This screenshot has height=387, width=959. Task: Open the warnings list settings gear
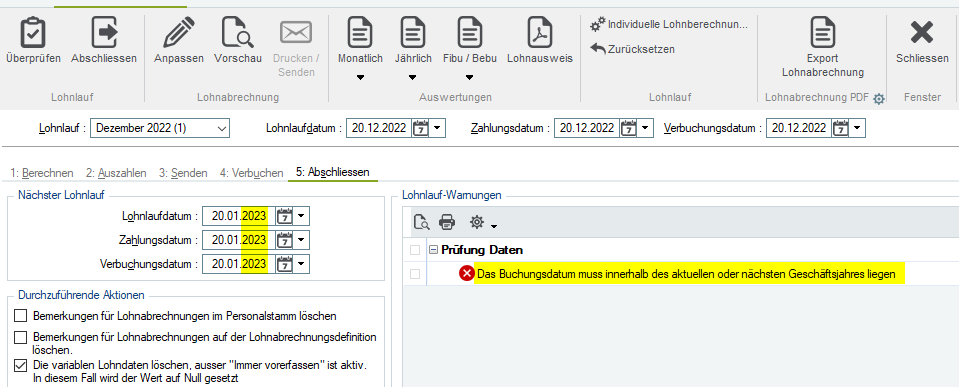point(476,223)
